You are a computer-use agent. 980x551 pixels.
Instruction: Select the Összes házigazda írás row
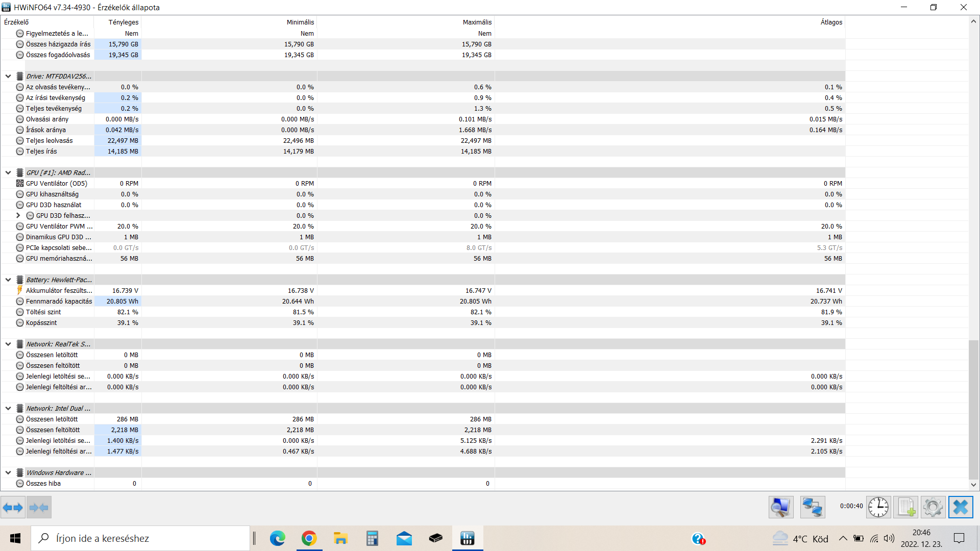pos(423,44)
